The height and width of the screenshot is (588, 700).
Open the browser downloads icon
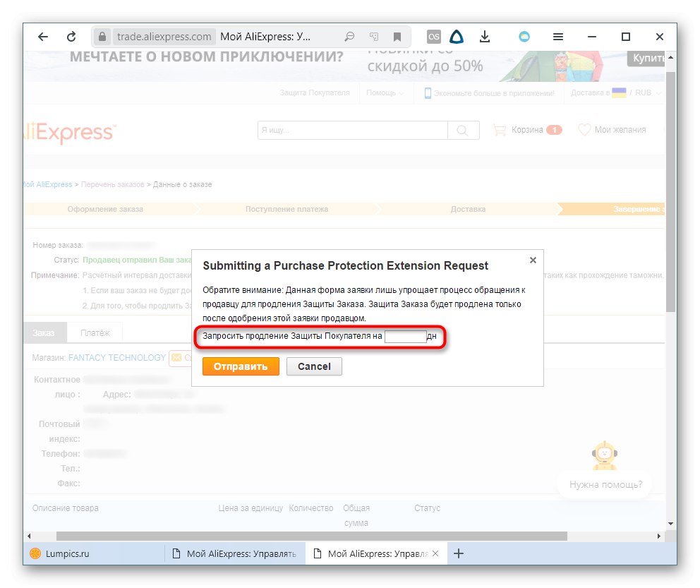pos(485,36)
